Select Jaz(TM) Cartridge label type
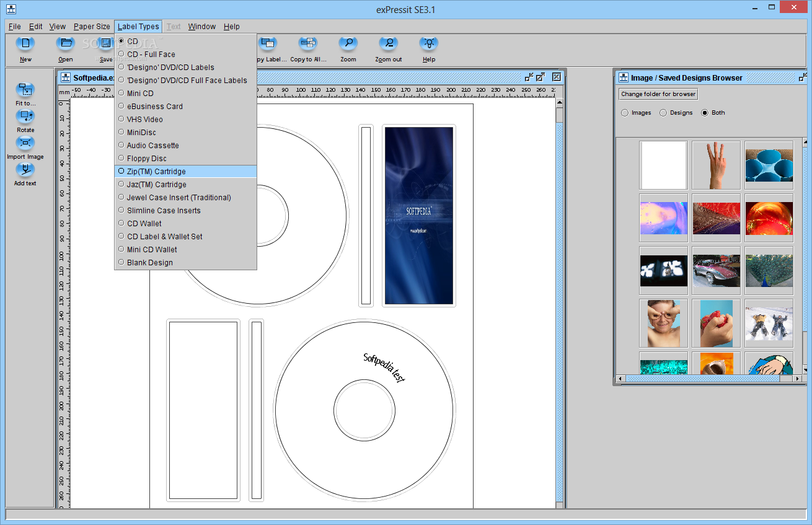The width and height of the screenshot is (812, 525). click(x=185, y=185)
